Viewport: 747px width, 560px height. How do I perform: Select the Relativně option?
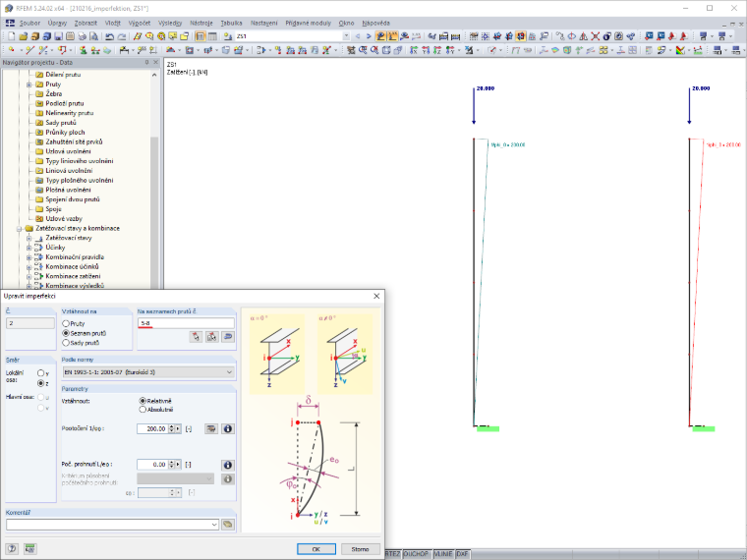point(143,401)
